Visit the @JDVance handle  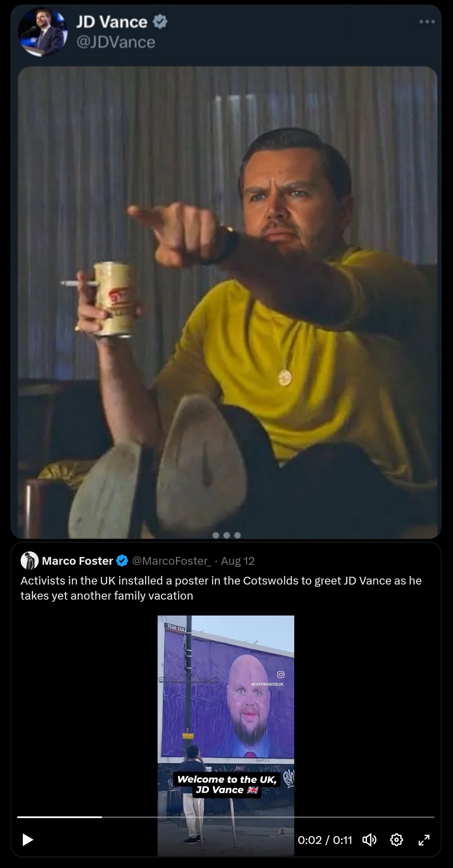pyautogui.click(x=116, y=42)
